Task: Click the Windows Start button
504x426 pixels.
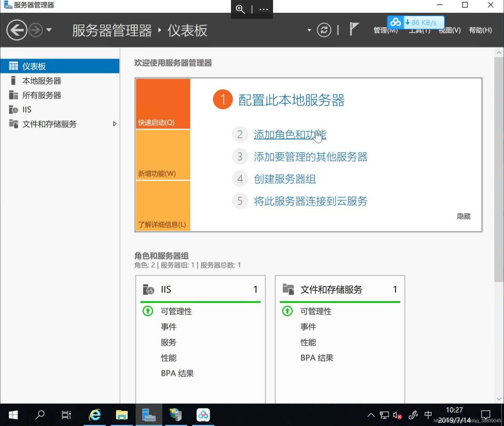Action: point(13,415)
